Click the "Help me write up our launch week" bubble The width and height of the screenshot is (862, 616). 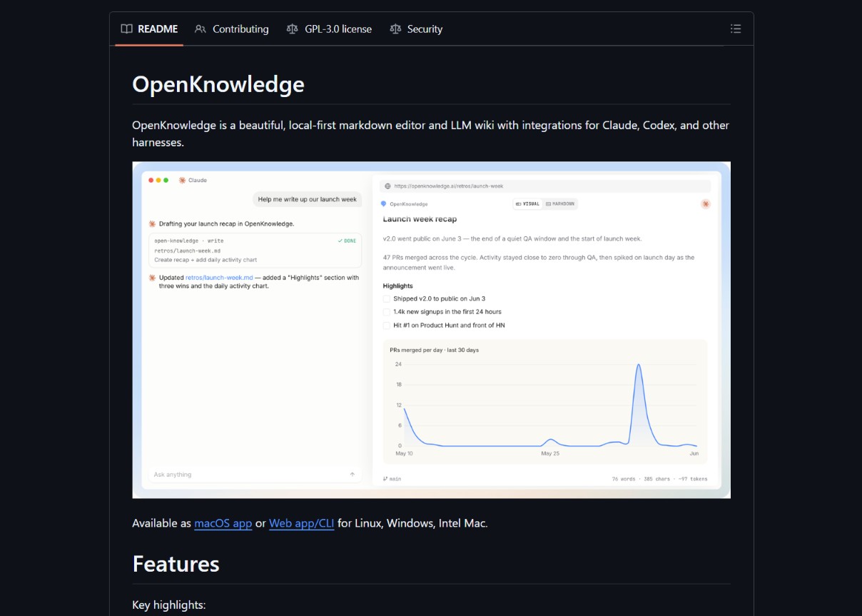(x=308, y=199)
